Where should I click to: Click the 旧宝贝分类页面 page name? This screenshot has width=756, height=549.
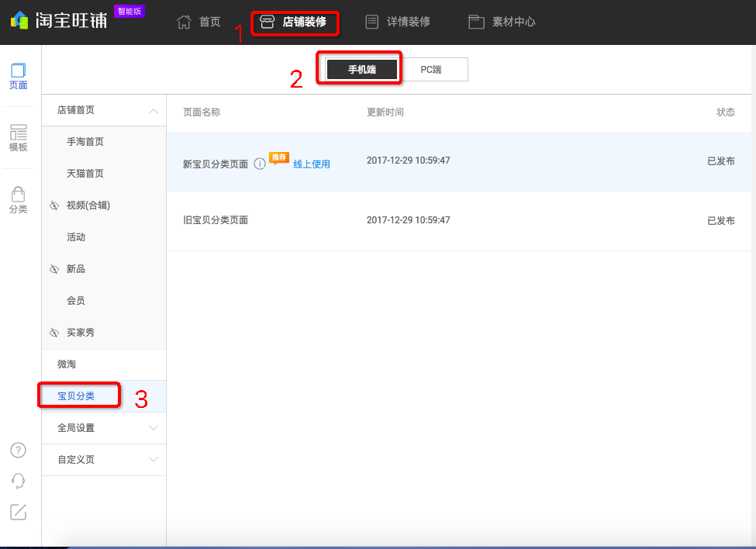pos(216,220)
